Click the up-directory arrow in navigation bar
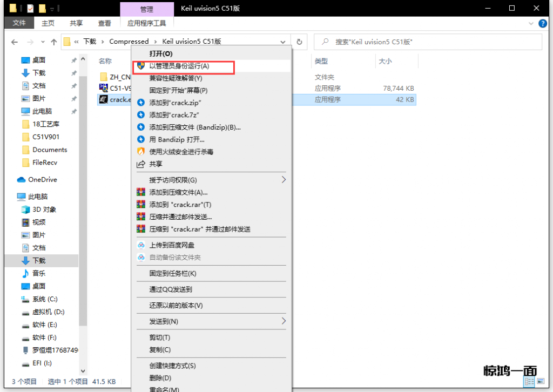 (x=54, y=42)
